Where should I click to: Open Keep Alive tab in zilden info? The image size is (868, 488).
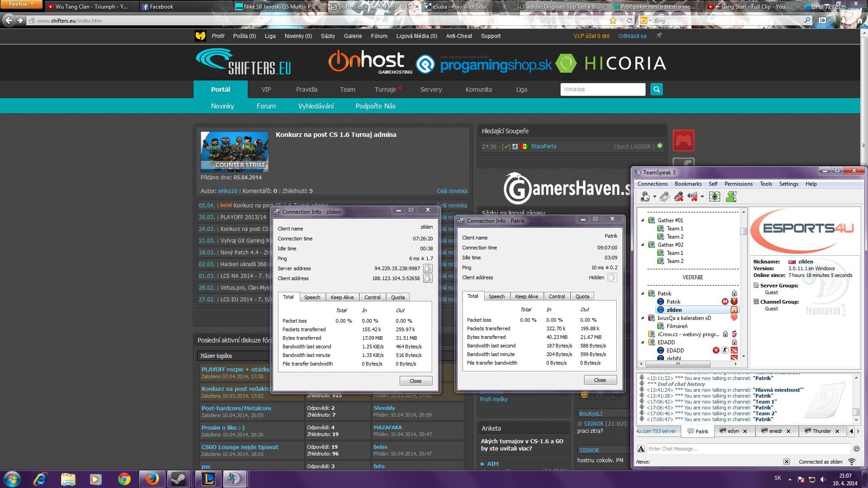pyautogui.click(x=342, y=297)
